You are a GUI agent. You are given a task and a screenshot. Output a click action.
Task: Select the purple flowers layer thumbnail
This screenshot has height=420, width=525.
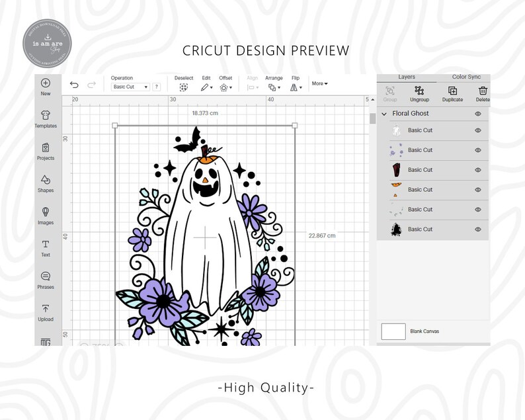pyautogui.click(x=397, y=150)
